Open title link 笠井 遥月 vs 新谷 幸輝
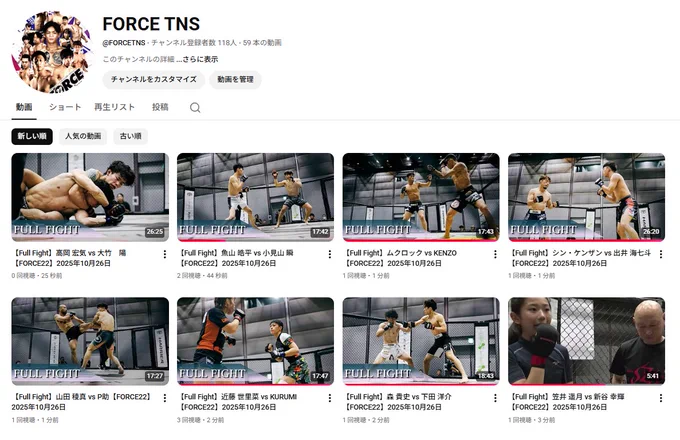680x440 pixels. 566,402
